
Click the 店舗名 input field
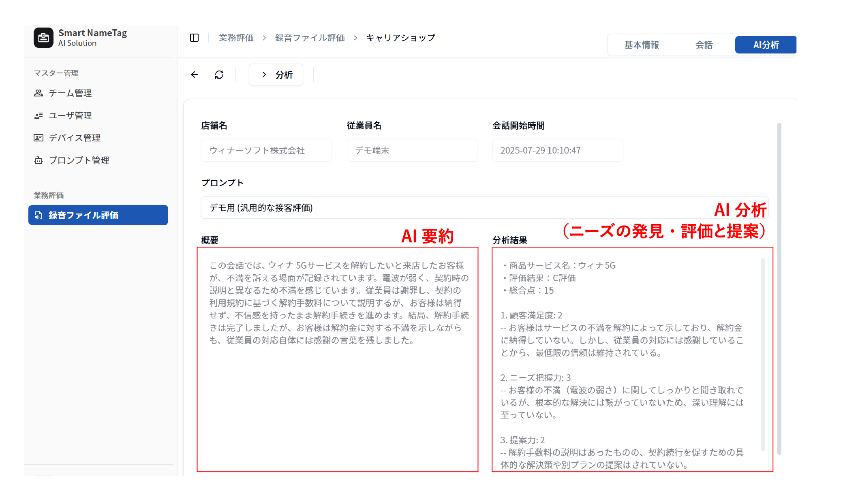[x=266, y=150]
